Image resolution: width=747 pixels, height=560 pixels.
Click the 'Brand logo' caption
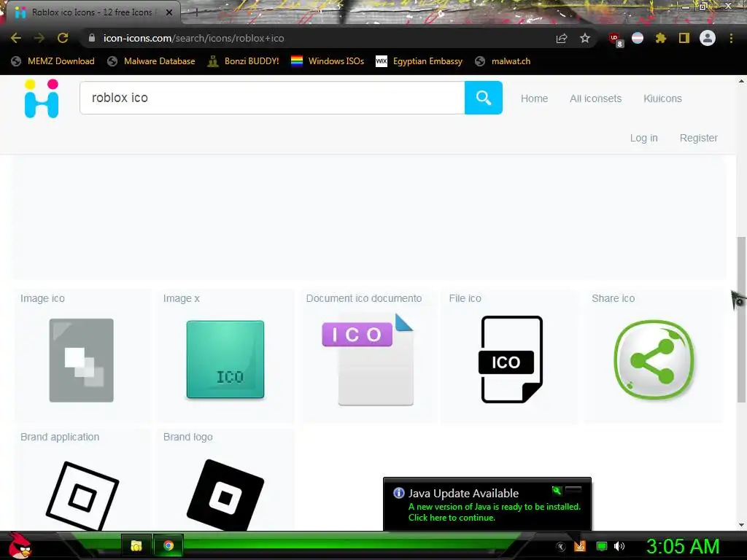187,437
